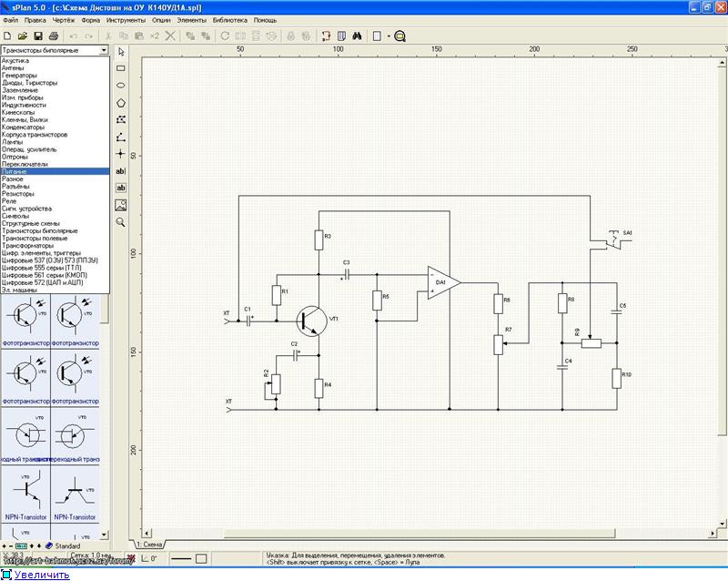This screenshot has height=581, width=728.
Task: Open the 'Файл' menu
Action: click(11, 19)
